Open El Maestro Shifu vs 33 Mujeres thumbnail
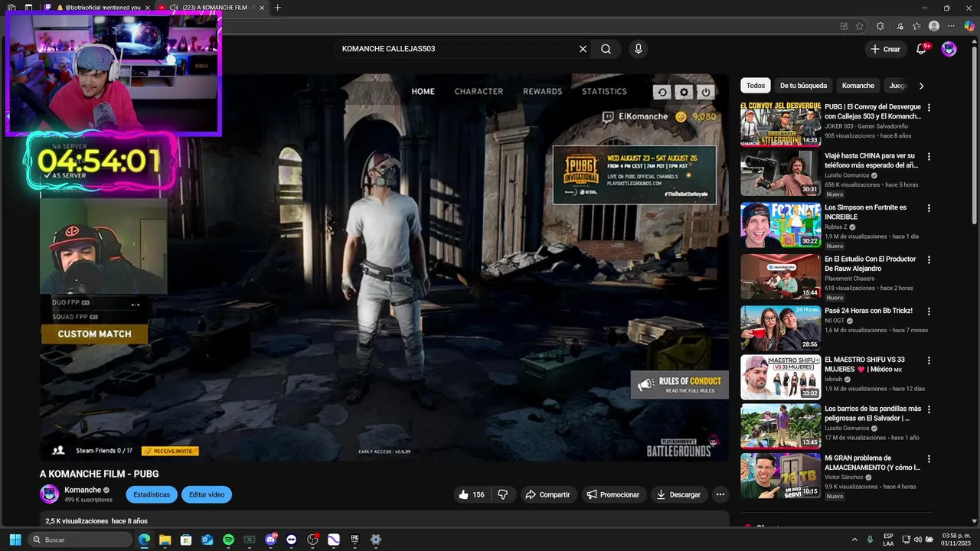Viewport: 980px width, 551px height. click(x=780, y=377)
